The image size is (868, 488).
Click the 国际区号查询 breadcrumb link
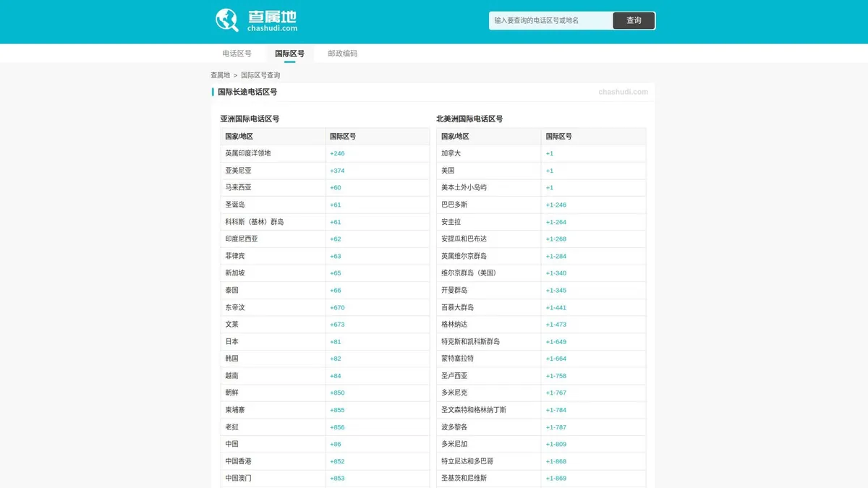(x=260, y=75)
